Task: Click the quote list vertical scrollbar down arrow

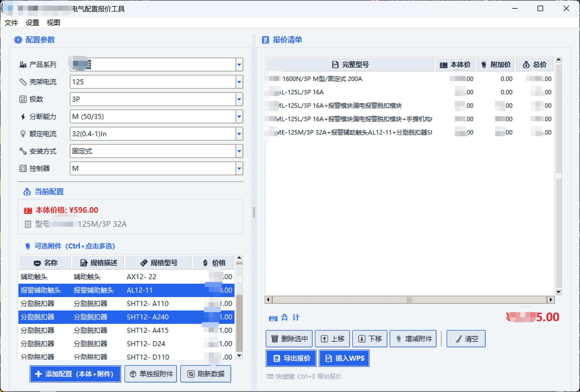Action: [x=559, y=292]
